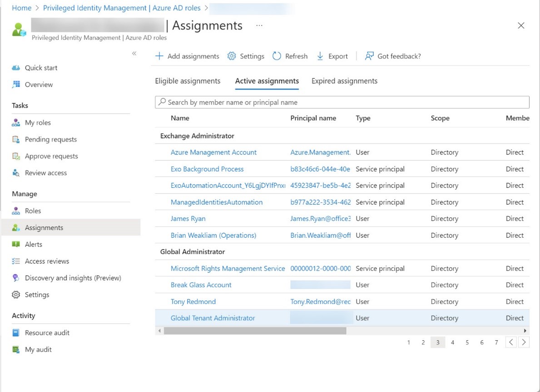The image size is (540, 392).
Task: Open the Break Glass Account link
Action: (x=201, y=285)
